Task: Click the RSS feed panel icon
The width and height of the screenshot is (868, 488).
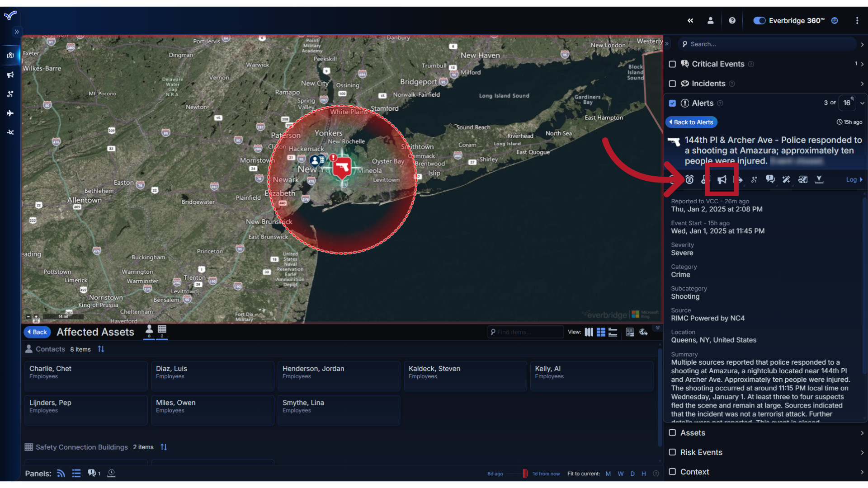Action: coord(61,473)
